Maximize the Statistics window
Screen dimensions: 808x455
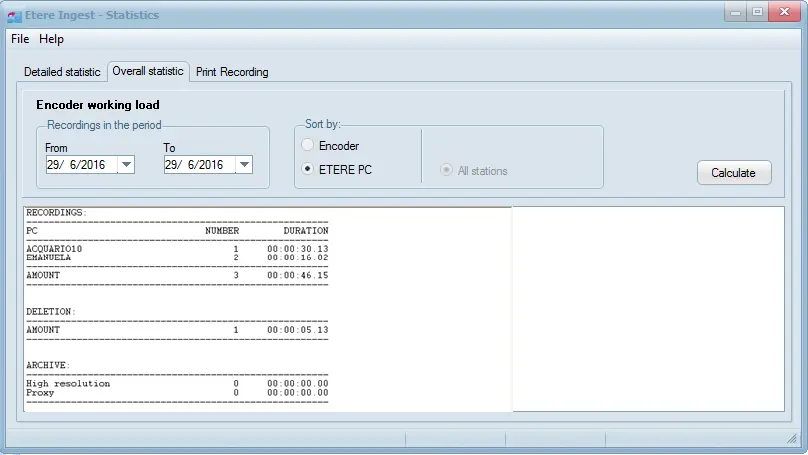click(x=757, y=13)
